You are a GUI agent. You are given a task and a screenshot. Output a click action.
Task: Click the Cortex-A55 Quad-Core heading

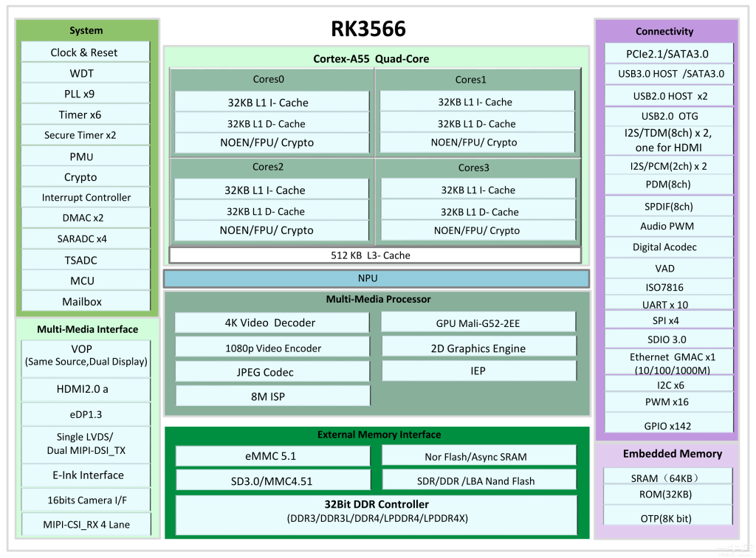371,59
